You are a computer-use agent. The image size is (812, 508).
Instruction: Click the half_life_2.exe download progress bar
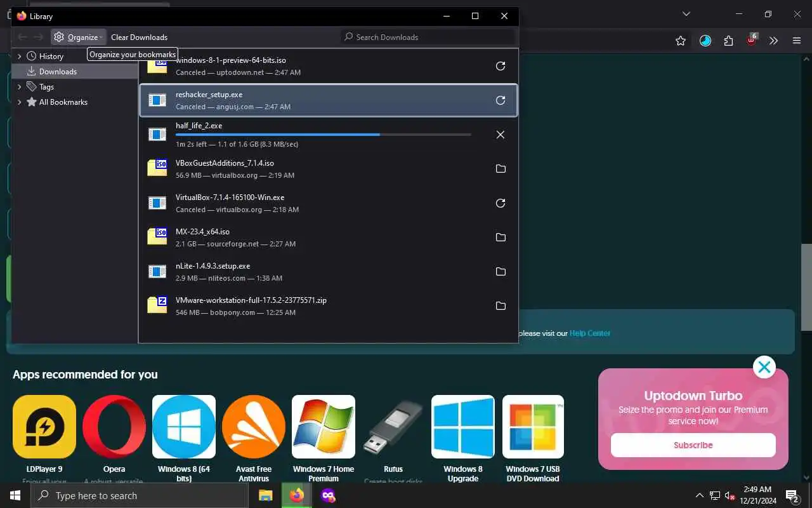pyautogui.click(x=324, y=135)
